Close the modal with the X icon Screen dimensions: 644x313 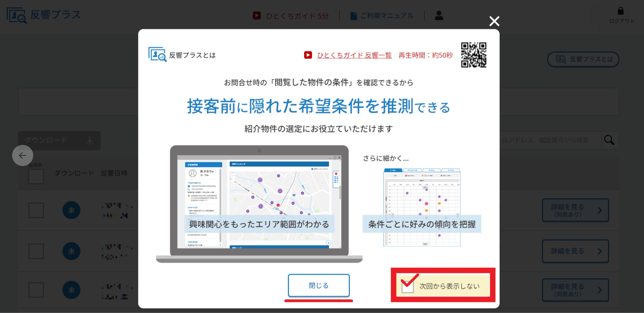494,21
